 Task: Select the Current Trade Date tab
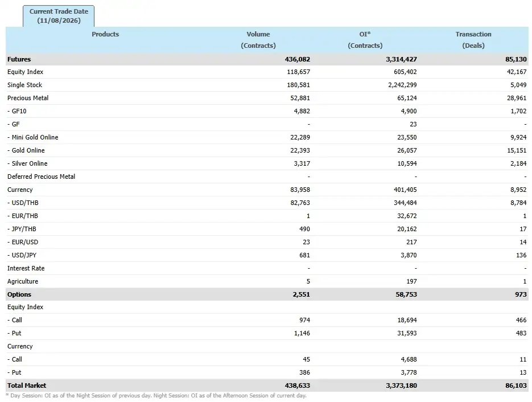(x=59, y=16)
